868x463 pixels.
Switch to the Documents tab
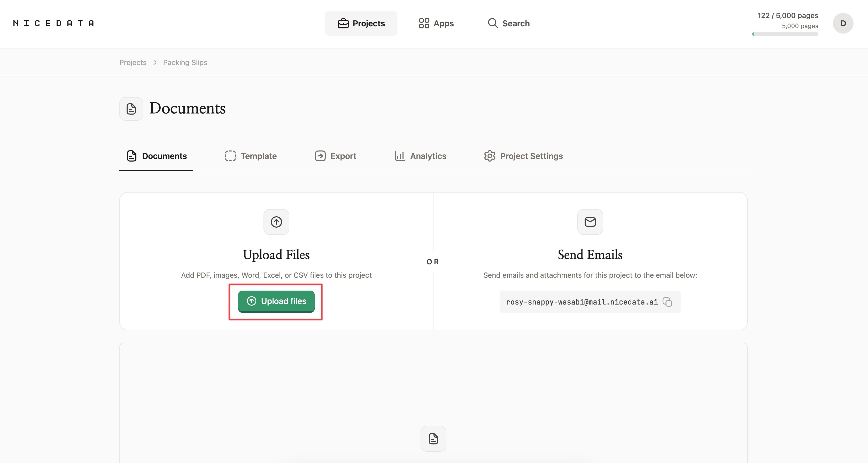tap(156, 156)
